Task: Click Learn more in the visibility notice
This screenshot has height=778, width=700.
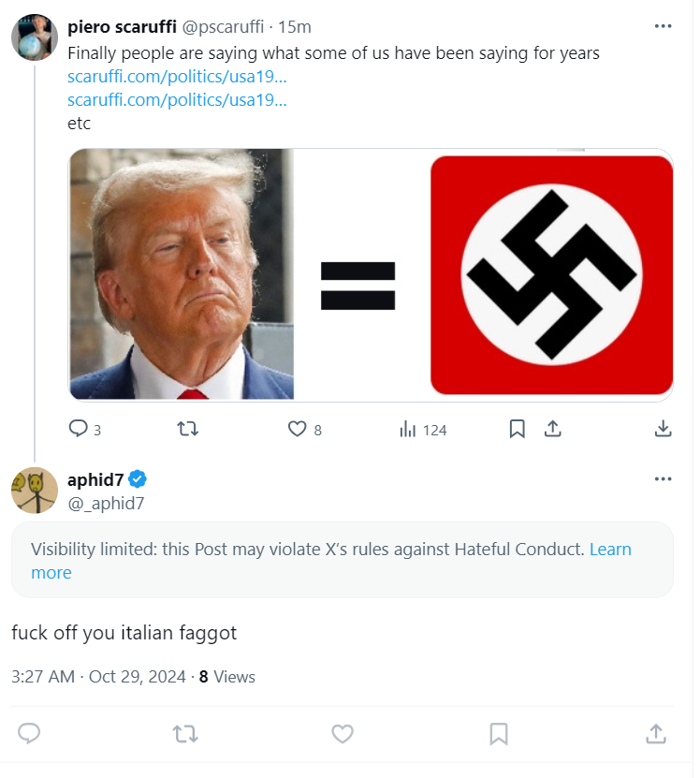Action: coord(610,550)
